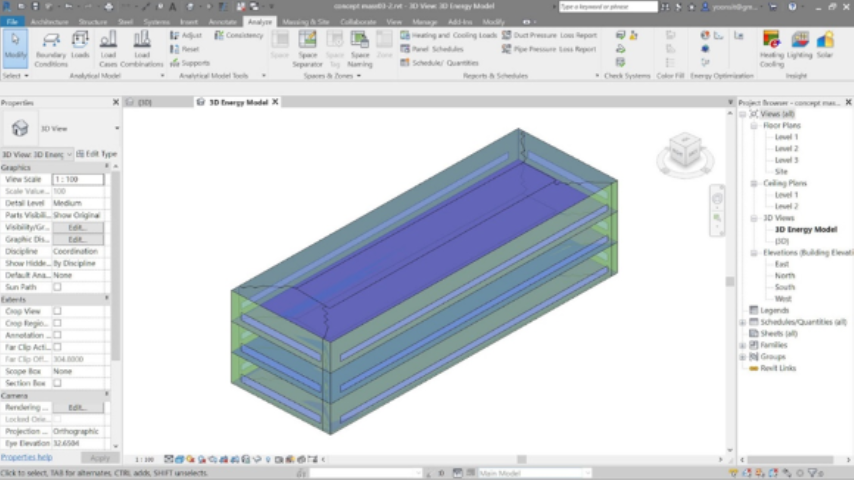
Task: Click the ViewCube navigation widget
Action: pos(685,152)
